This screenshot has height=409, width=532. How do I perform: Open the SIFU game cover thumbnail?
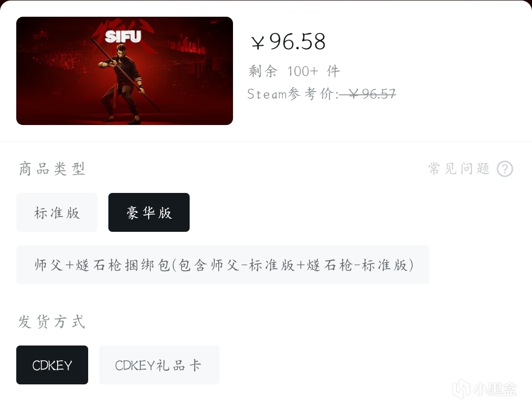pos(125,71)
